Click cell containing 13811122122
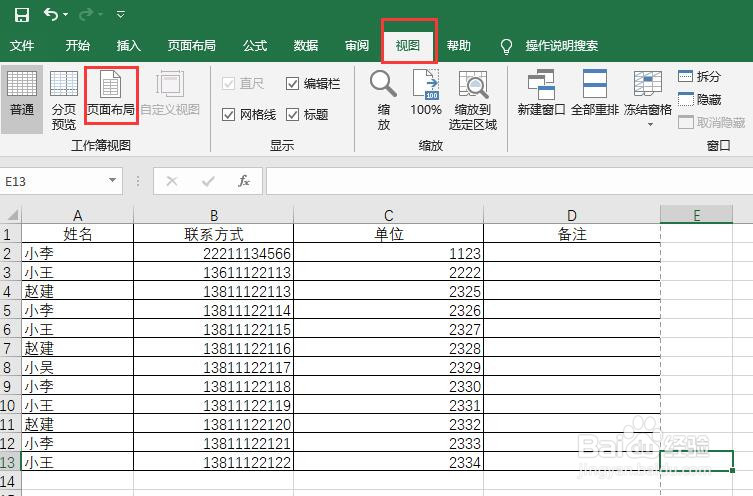Viewport: 753px width, 496px height. (x=213, y=462)
